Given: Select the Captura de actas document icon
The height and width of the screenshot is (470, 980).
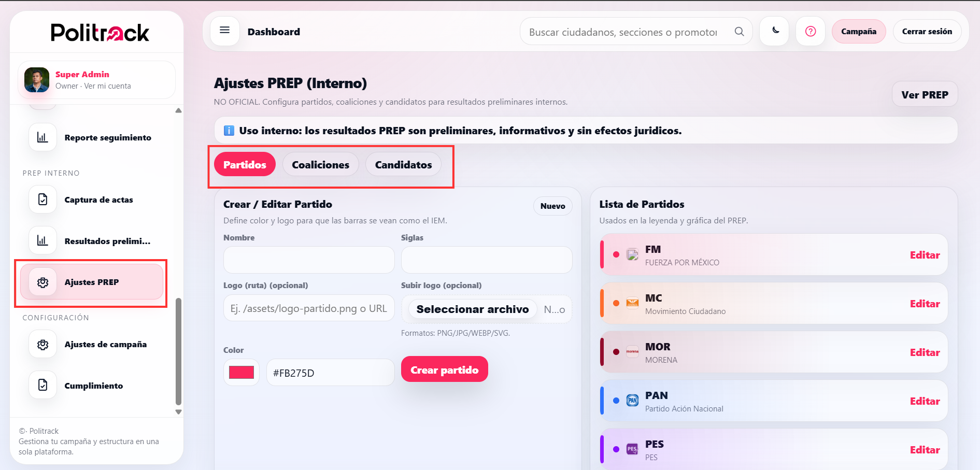Looking at the screenshot, I should pyautogui.click(x=42, y=199).
